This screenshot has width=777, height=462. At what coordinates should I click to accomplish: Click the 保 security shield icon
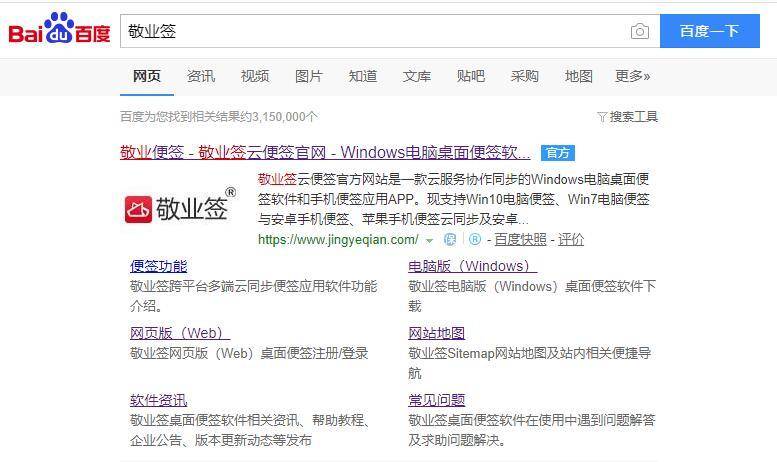[449, 239]
